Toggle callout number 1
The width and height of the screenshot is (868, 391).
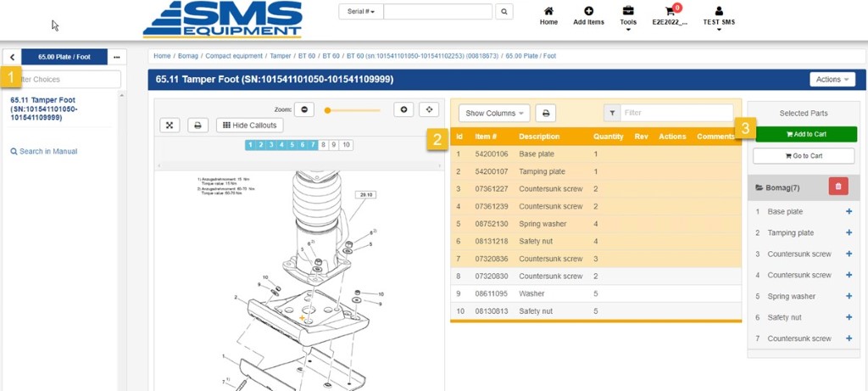coord(250,145)
